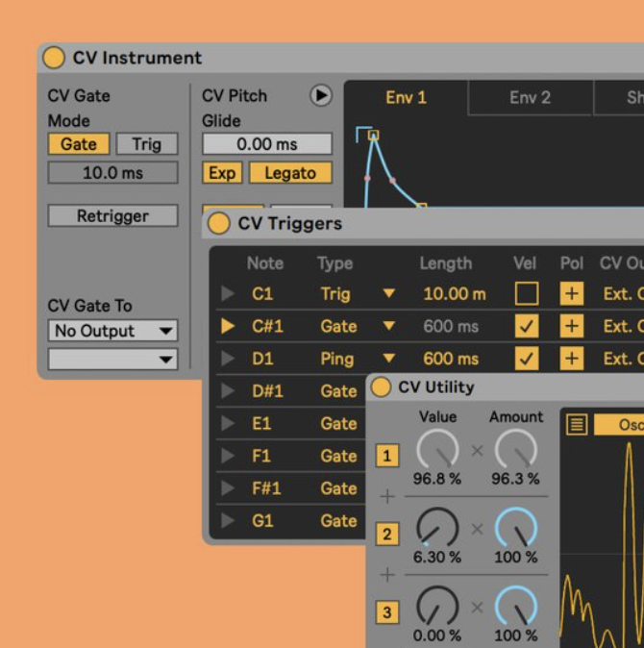Click the 6.30 % Value knob
This screenshot has height=648, width=644.
tap(437, 527)
